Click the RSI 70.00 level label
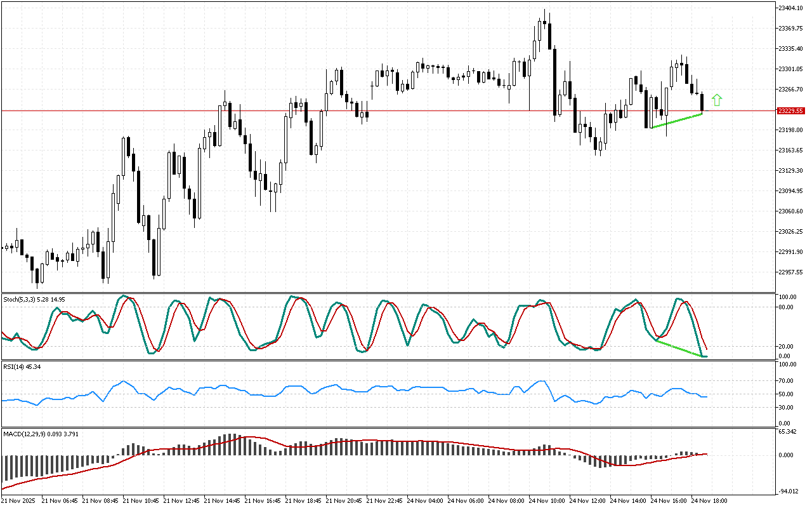Screen dimensions: 812x508 click(787, 381)
